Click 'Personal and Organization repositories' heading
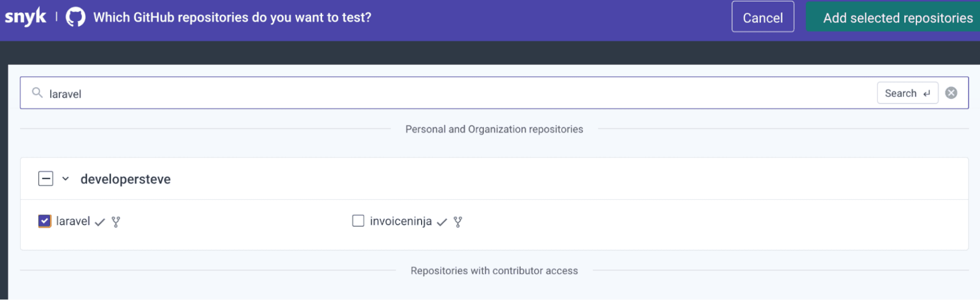Image resolution: width=980 pixels, height=300 pixels. pos(494,129)
